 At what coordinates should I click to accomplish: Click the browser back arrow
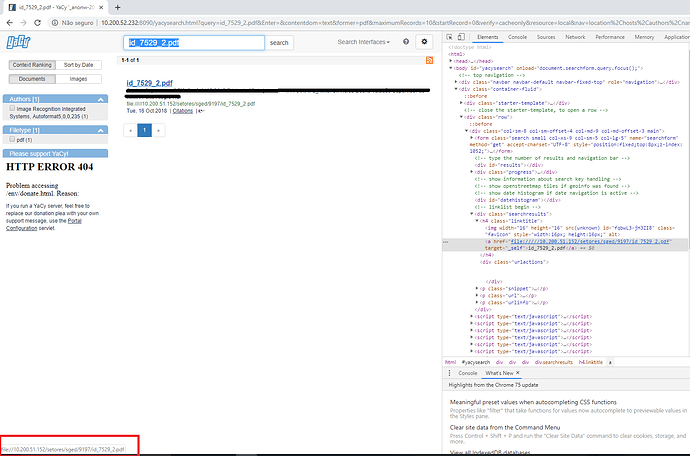10,21
